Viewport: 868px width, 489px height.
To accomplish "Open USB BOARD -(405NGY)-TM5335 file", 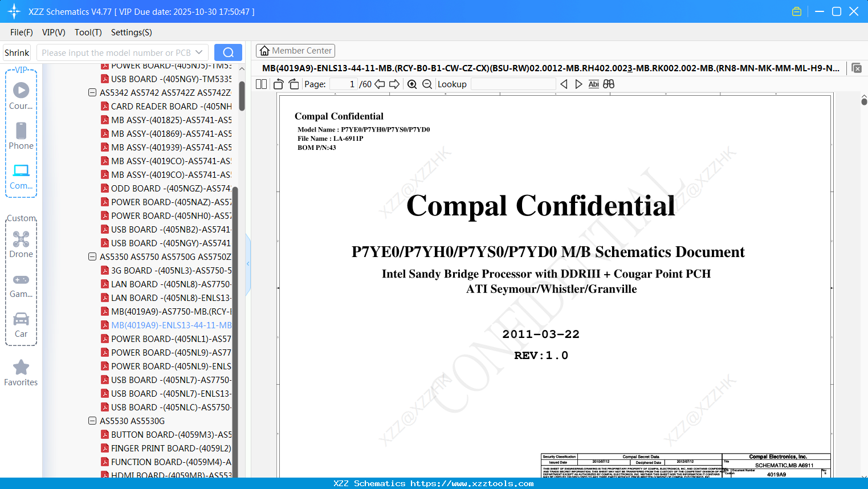I will 166,79.
